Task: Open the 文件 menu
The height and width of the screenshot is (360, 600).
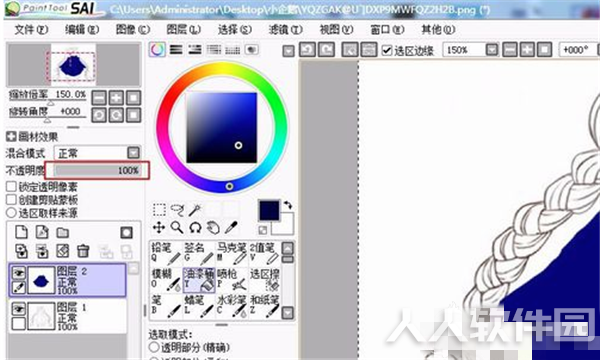Action: coord(31,29)
